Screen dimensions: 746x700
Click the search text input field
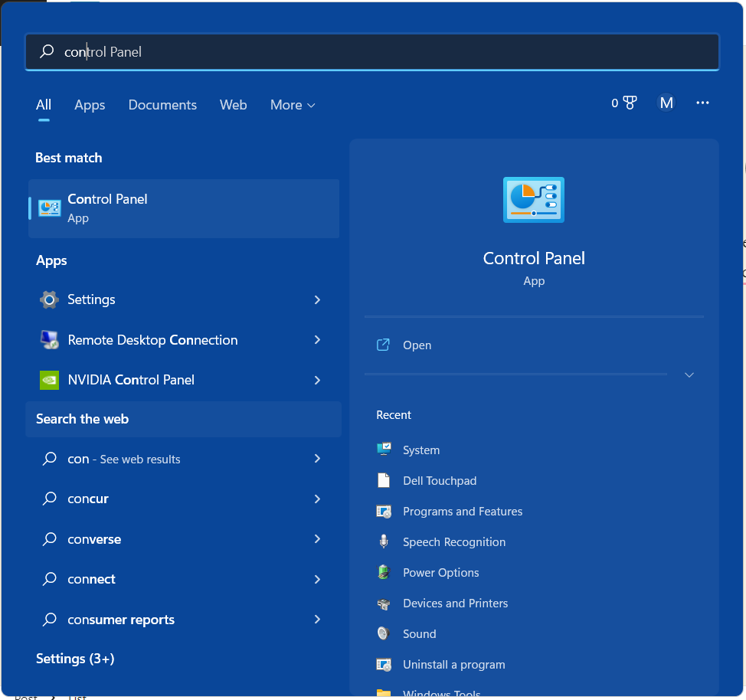372,51
